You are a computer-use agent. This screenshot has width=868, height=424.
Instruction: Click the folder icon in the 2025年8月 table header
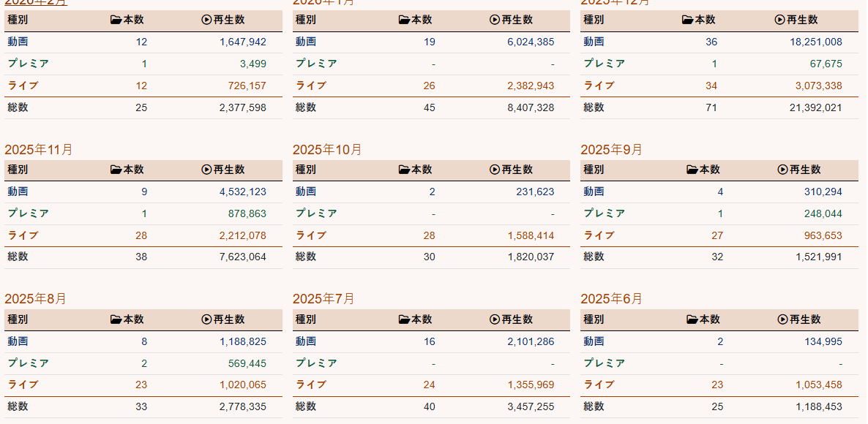pyautogui.click(x=116, y=319)
